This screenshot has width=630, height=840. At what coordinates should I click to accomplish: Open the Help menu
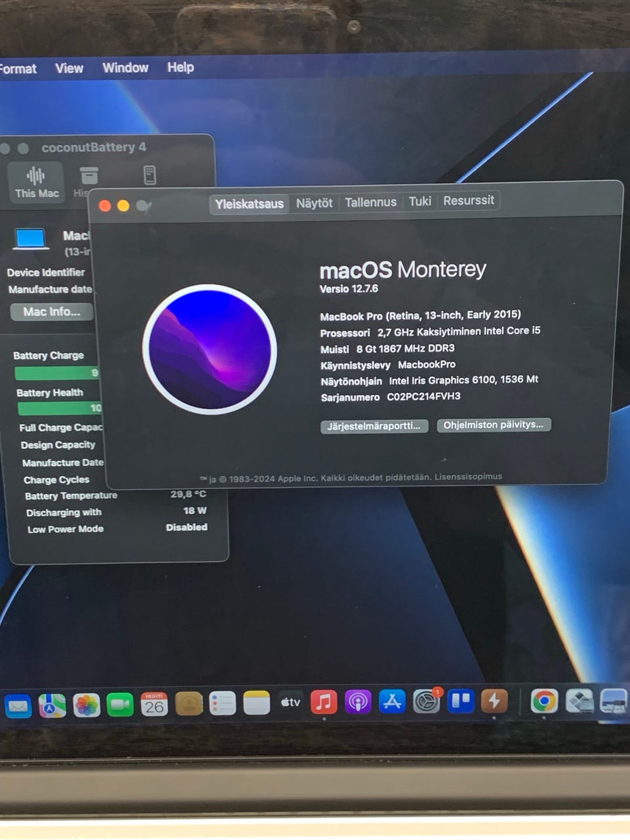pyautogui.click(x=180, y=67)
